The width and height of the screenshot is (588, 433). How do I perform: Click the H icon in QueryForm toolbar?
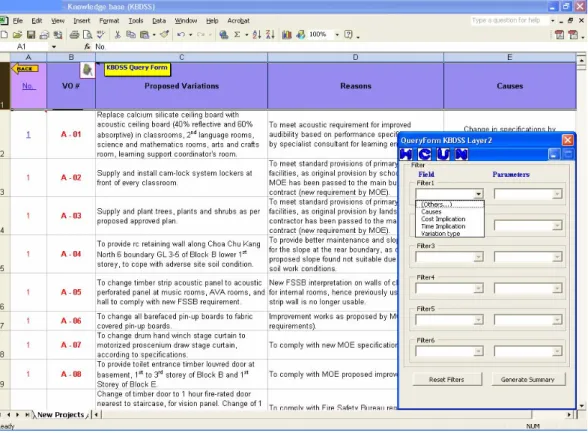[406, 154]
